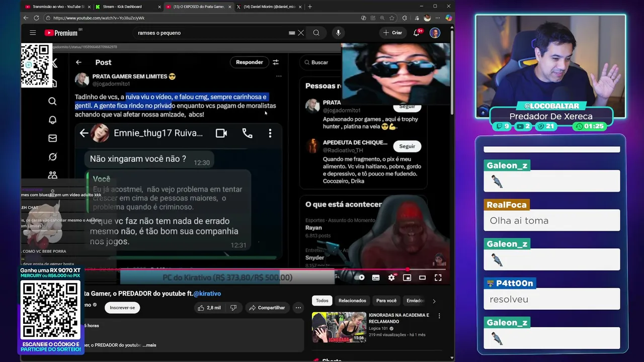This screenshot has width=644, height=362.
Task: Add this page to browser favorites
Action: pyautogui.click(x=392, y=18)
